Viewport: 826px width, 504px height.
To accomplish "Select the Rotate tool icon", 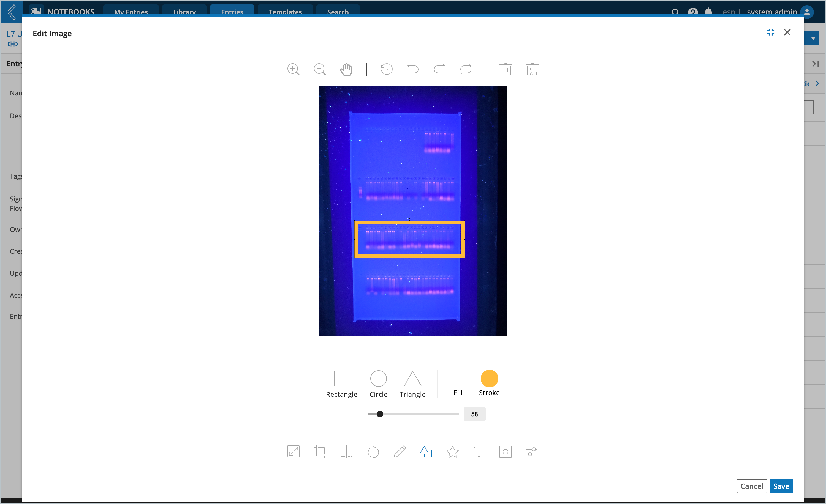I will (x=373, y=452).
